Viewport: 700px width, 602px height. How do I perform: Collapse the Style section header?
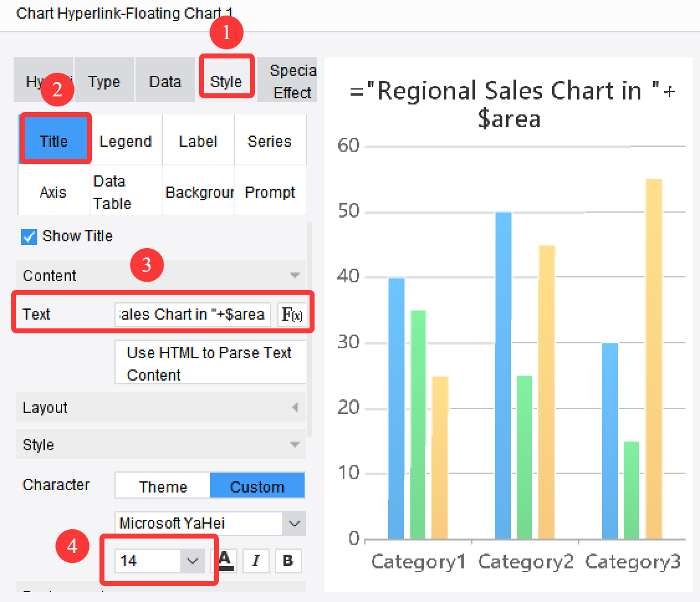pyautogui.click(x=161, y=445)
